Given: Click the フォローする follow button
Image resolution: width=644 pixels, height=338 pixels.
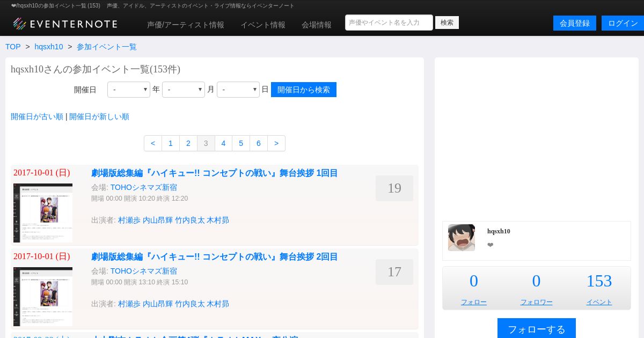Looking at the screenshot, I should click(x=537, y=328).
